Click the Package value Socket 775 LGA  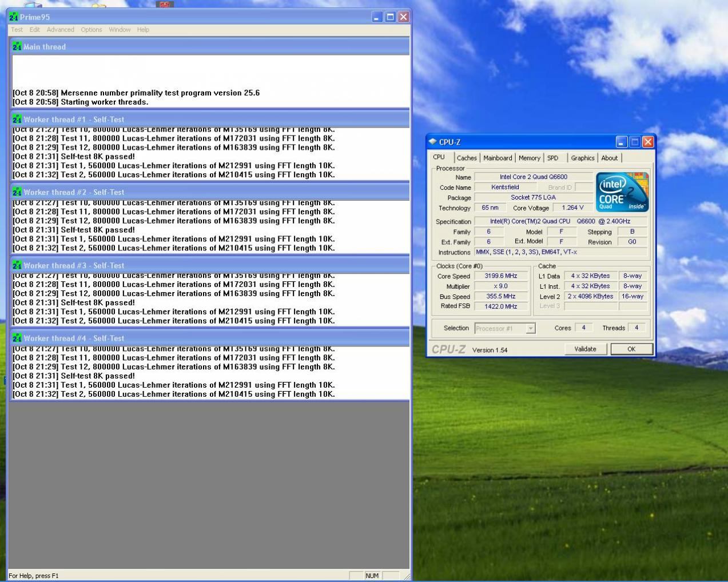(x=534, y=197)
